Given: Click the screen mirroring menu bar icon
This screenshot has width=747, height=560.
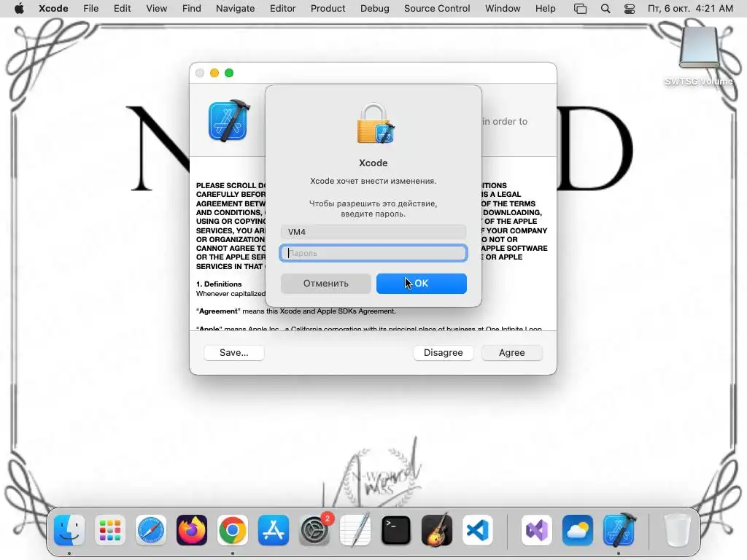Looking at the screenshot, I should tap(580, 9).
